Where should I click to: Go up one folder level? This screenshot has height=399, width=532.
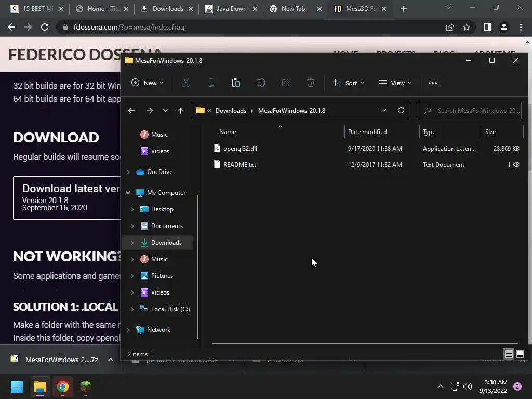[x=180, y=111]
